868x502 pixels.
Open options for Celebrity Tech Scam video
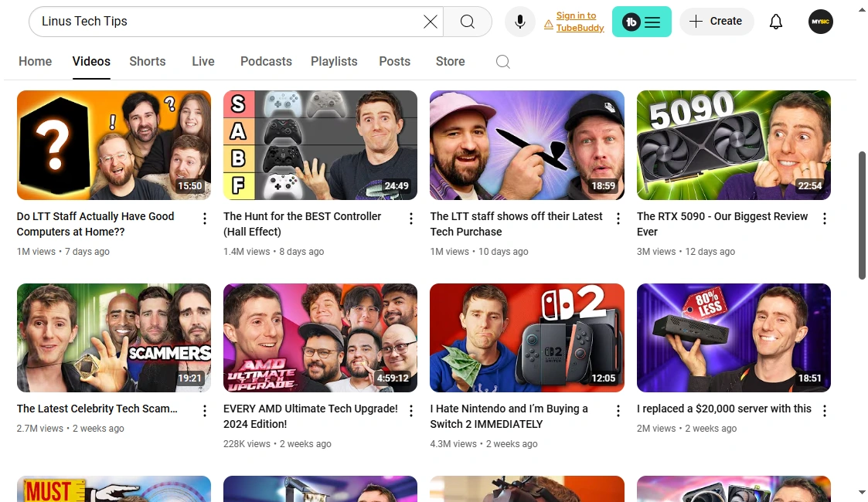(205, 411)
